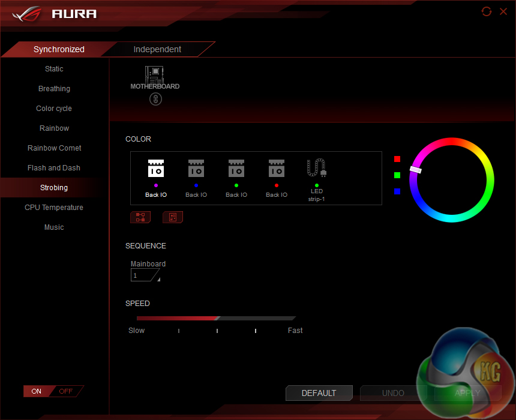
Task: Choose the Strobing effect
Action: [54, 187]
